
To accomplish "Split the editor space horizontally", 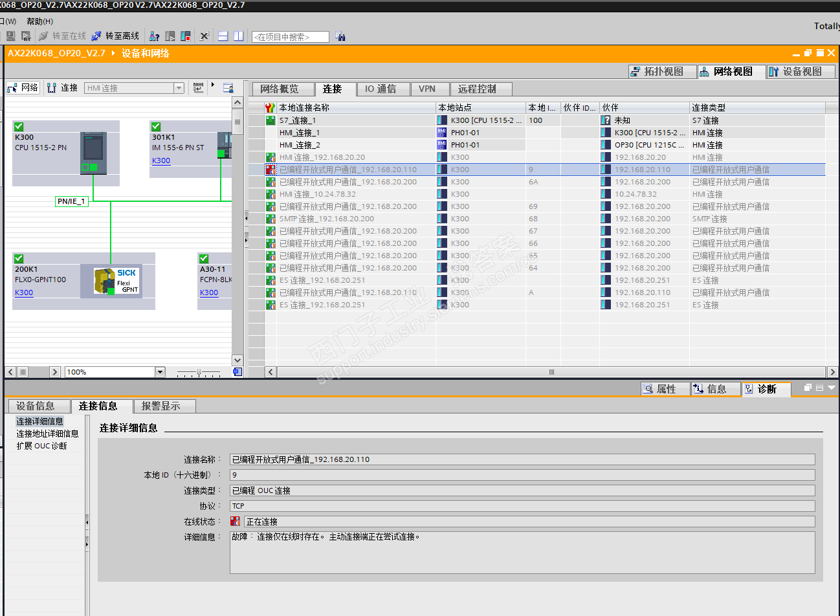I will click(x=223, y=36).
